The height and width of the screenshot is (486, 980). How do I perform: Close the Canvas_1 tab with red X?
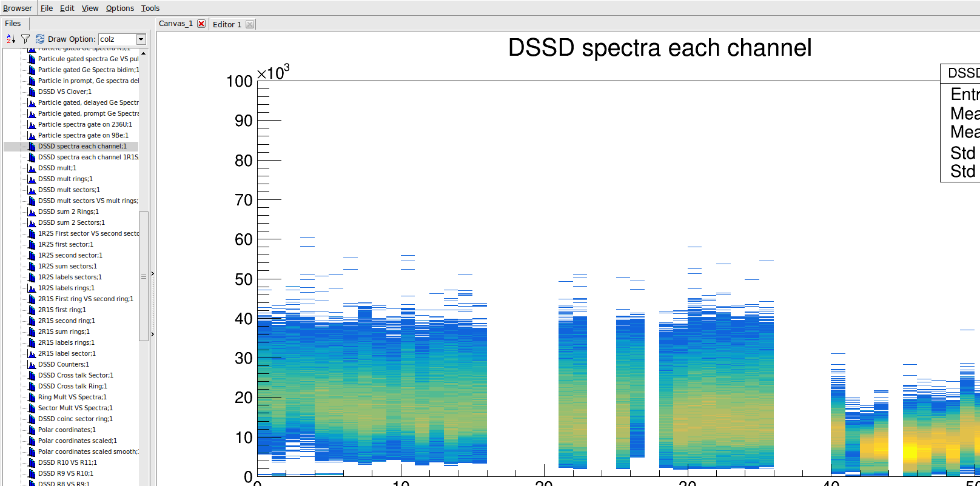click(x=201, y=24)
